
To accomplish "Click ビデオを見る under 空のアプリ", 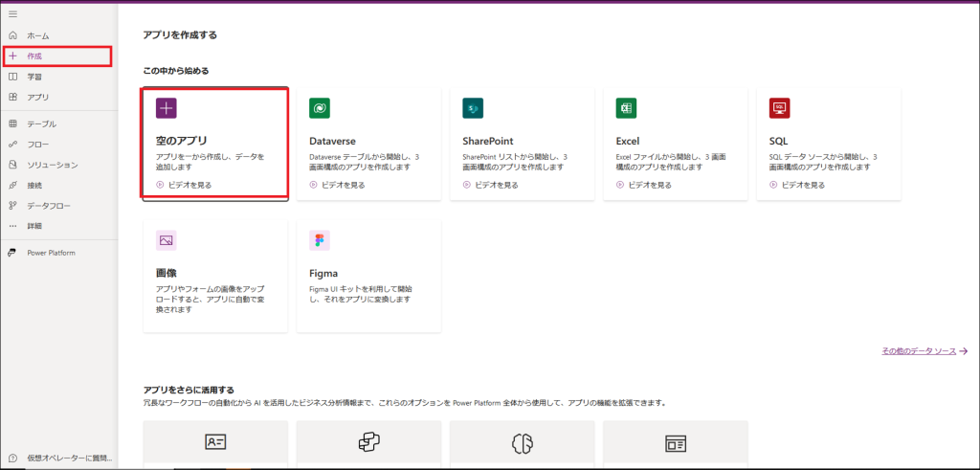I will [x=190, y=185].
